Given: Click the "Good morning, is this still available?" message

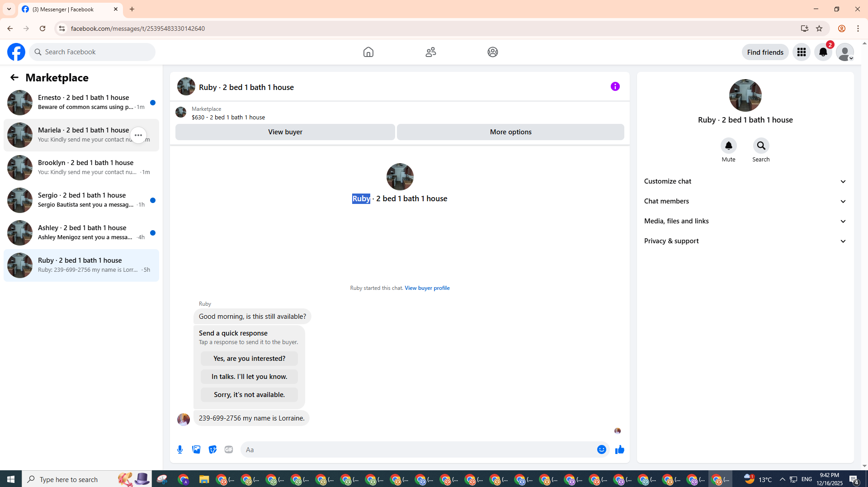Looking at the screenshot, I should (252, 317).
